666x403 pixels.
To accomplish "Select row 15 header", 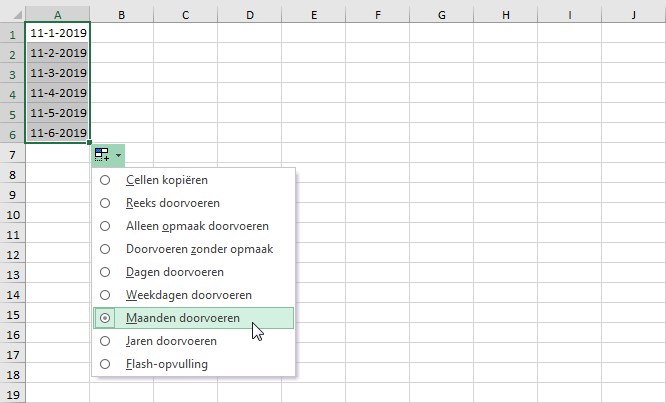I will pyautogui.click(x=12, y=313).
